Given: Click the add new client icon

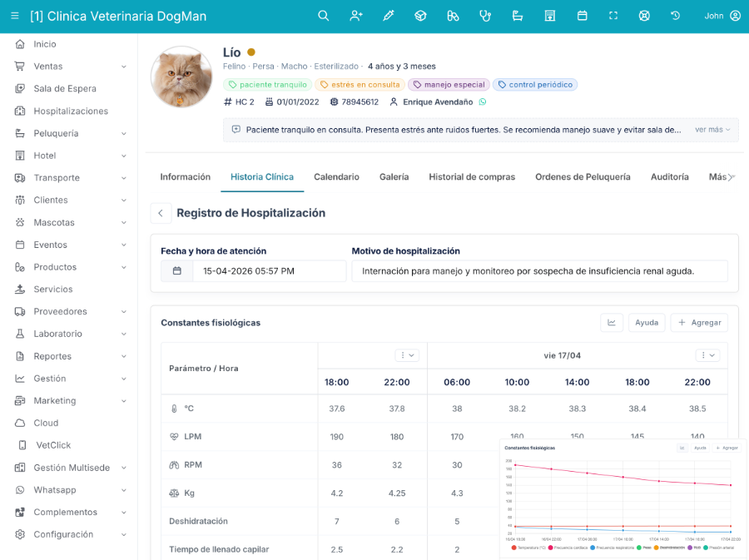Looking at the screenshot, I should tap(356, 16).
